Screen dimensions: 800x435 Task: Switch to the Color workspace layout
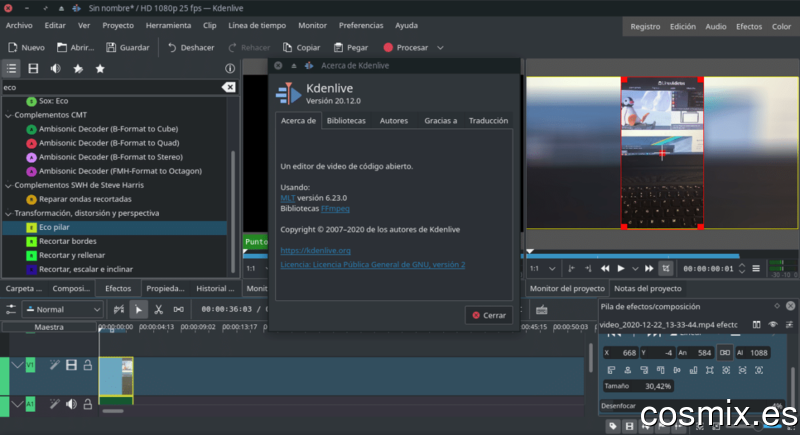pos(781,27)
